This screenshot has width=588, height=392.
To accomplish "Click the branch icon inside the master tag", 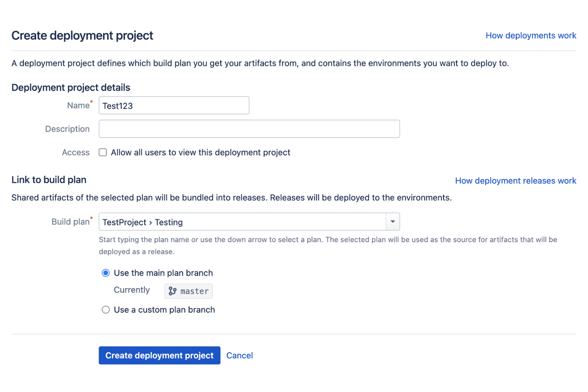I will [172, 291].
